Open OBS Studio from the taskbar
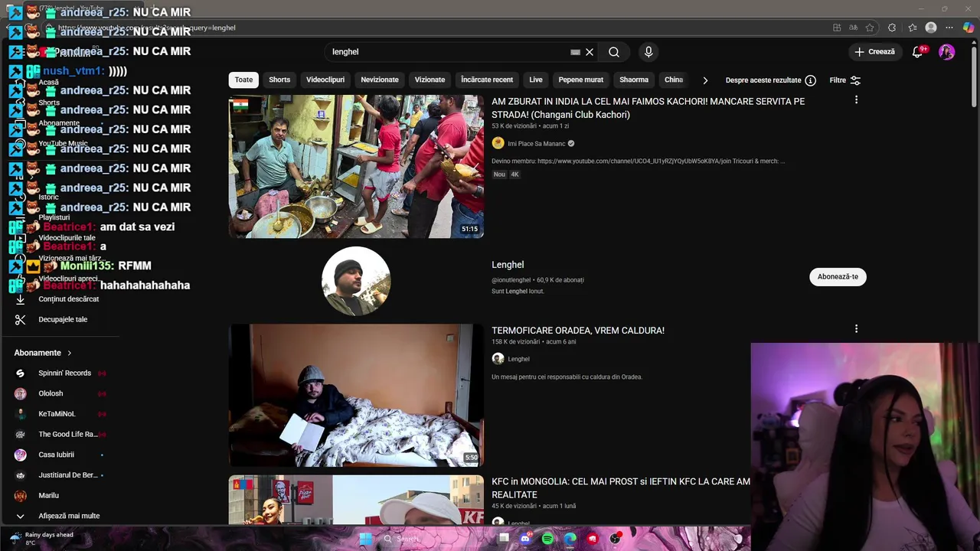980x551 pixels. [x=615, y=539]
